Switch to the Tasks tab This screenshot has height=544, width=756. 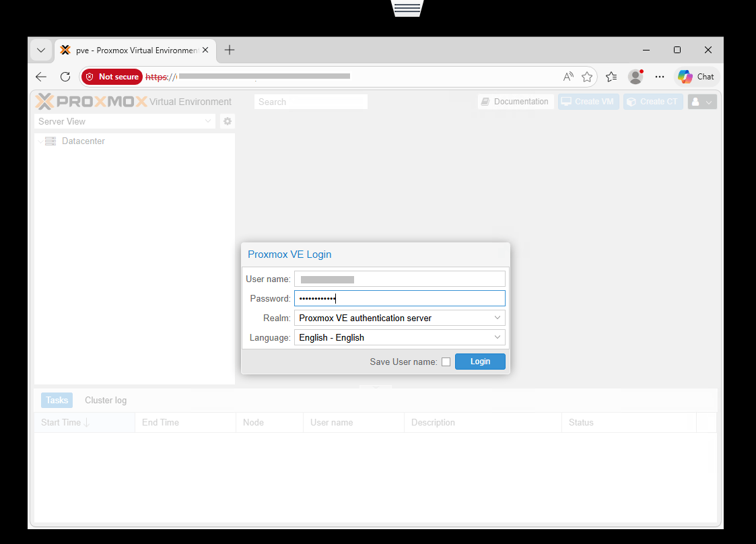[57, 401]
